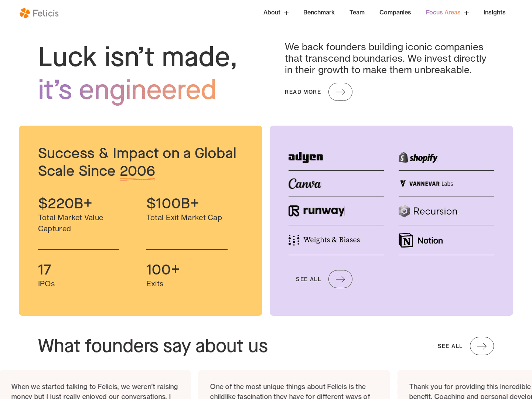Open the Adyen company logo
This screenshot has height=399, width=532.
click(306, 157)
